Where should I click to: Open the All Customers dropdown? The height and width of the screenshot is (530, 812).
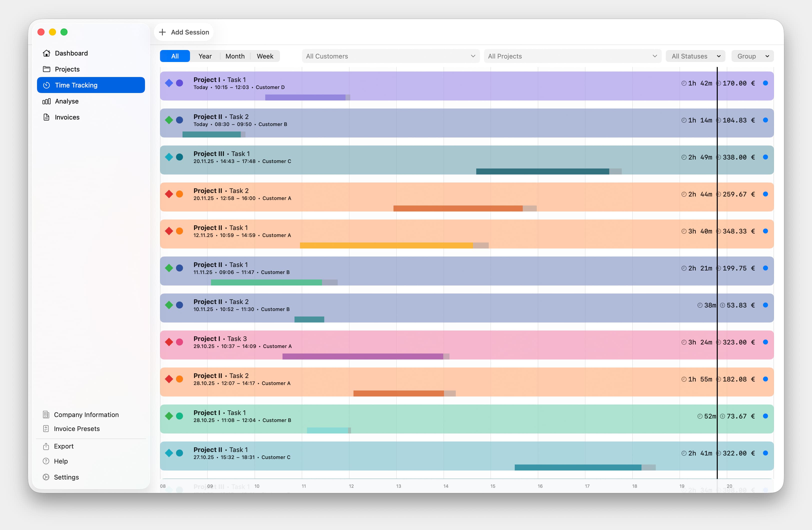click(x=390, y=56)
